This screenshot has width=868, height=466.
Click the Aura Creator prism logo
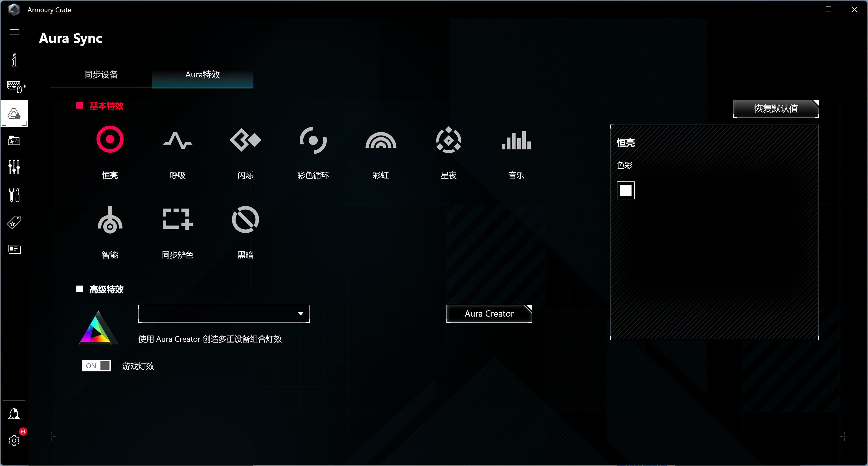point(98,327)
